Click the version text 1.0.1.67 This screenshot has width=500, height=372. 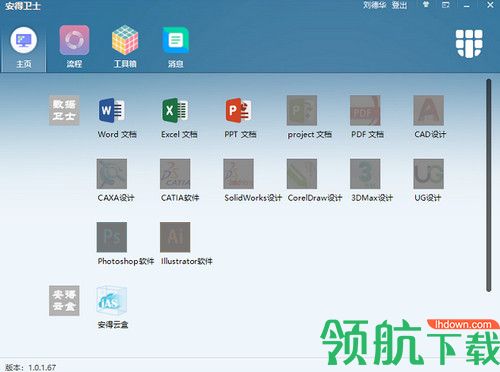[42, 368]
